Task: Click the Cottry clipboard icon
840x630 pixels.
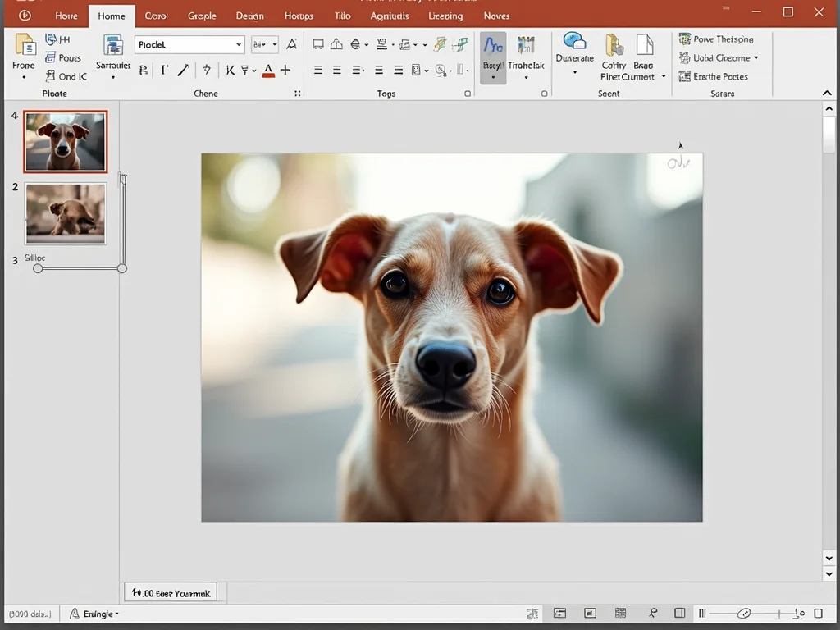Action: point(614,46)
